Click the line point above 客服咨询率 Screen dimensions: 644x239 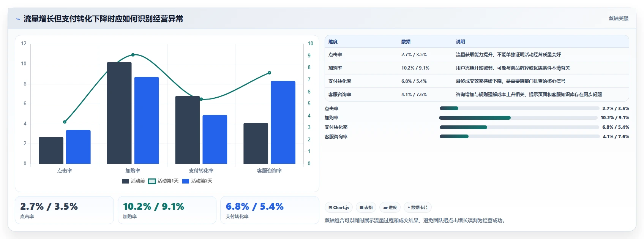(x=270, y=73)
